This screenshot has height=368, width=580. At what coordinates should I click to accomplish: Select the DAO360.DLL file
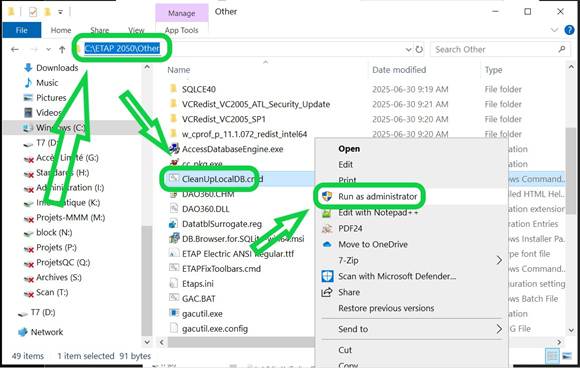(x=205, y=209)
